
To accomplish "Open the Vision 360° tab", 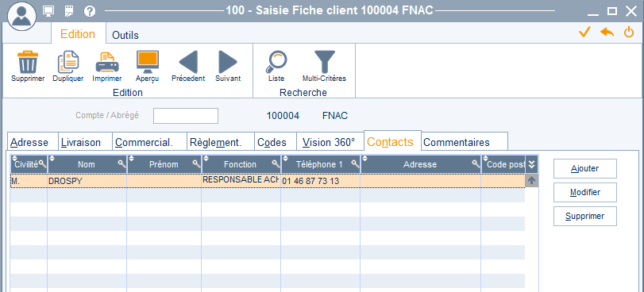I will [330, 142].
